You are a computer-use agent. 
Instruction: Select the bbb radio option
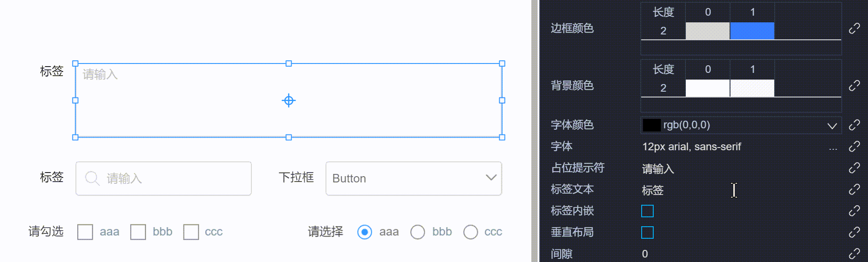point(417,232)
